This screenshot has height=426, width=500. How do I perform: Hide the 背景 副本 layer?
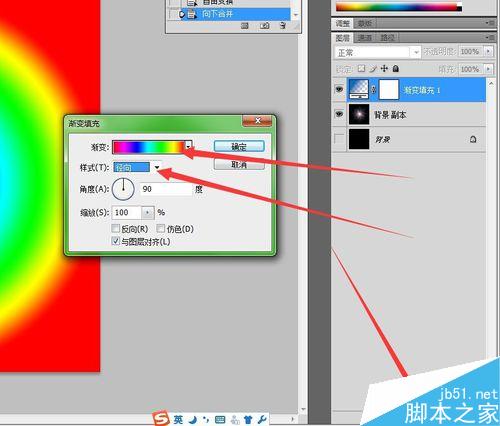click(339, 114)
